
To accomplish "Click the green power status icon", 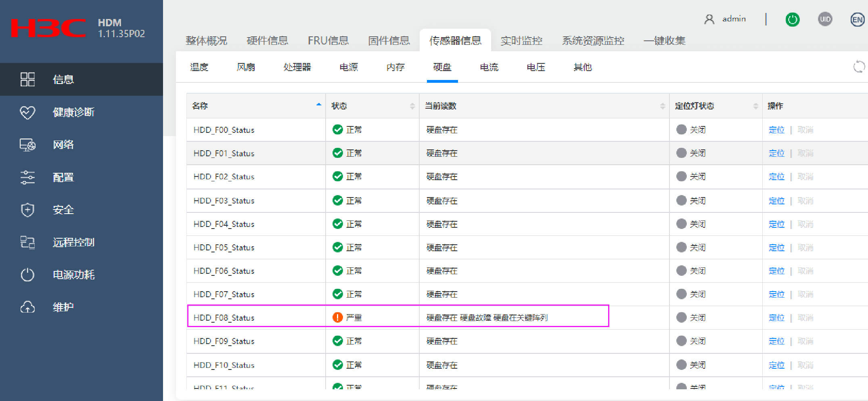I will coord(792,19).
